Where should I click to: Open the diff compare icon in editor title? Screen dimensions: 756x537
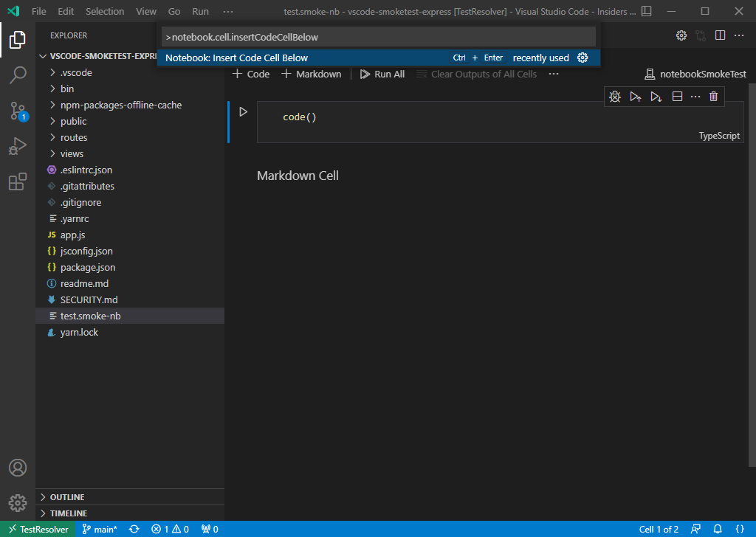pos(701,35)
